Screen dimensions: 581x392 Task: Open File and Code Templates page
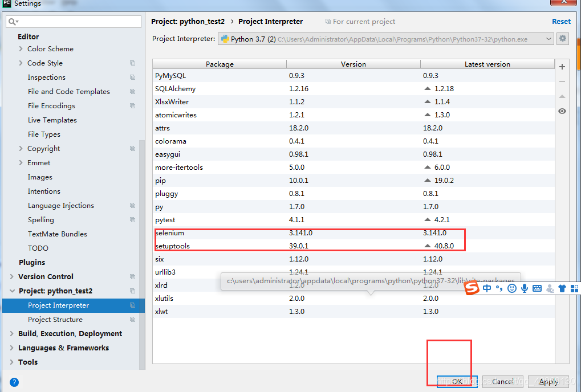click(x=68, y=91)
